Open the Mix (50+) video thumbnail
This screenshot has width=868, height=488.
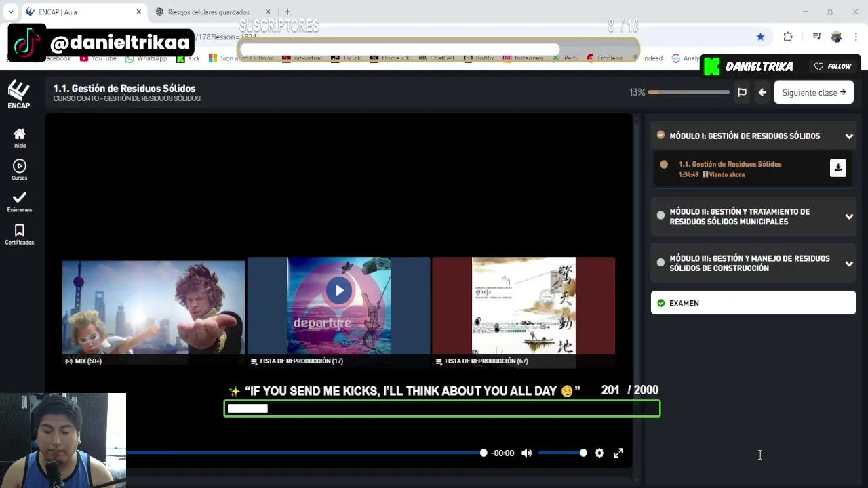pos(154,313)
